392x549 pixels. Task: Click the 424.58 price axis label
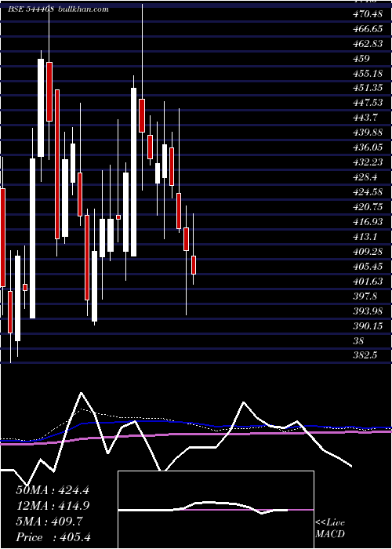368,192
